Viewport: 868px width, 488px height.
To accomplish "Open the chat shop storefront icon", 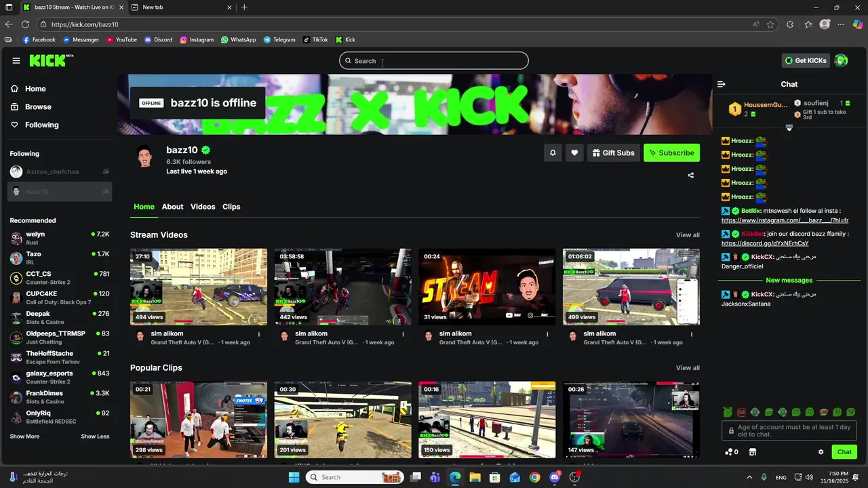I will (x=752, y=452).
